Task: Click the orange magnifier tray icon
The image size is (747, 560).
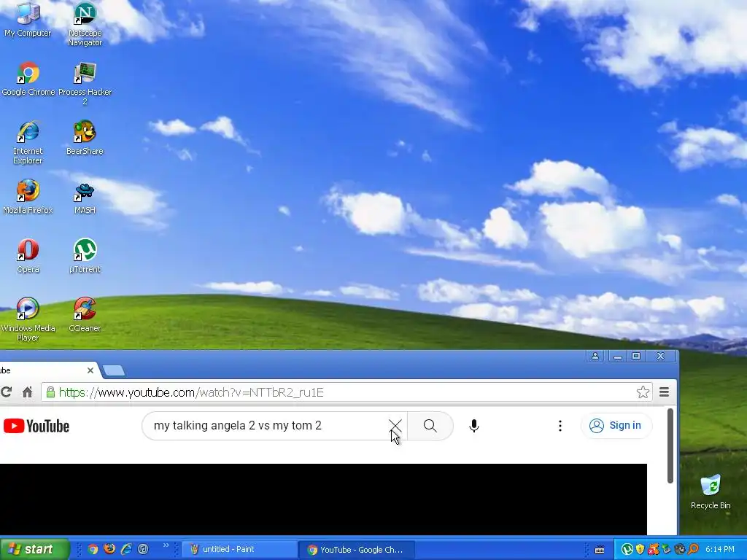Action: (x=693, y=550)
